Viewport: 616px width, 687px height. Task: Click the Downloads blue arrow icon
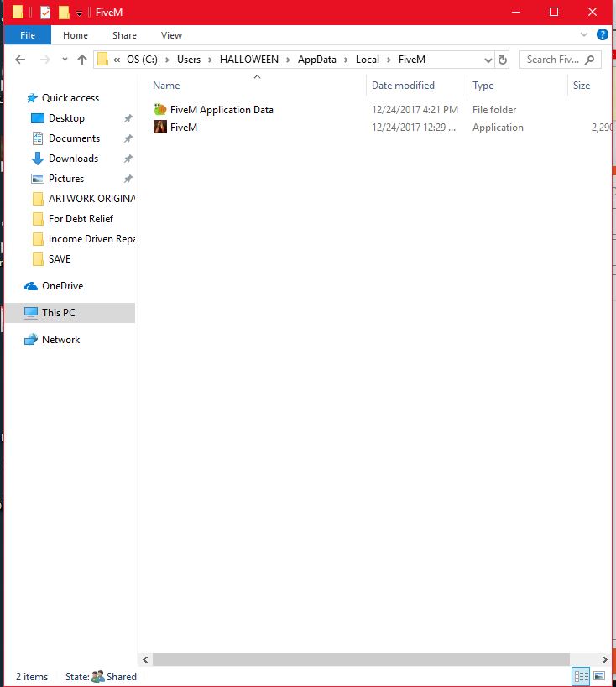click(x=38, y=159)
